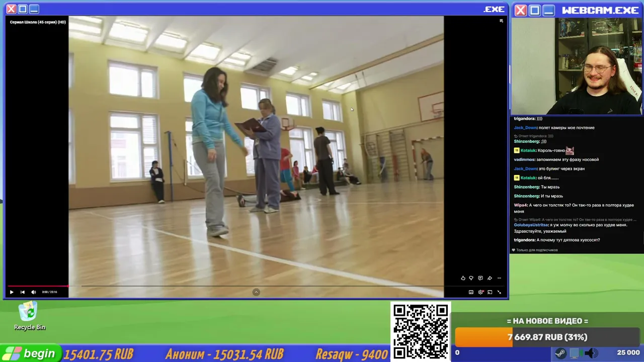The height and width of the screenshot is (362, 644).
Task: Click the '= НА НОВОЕ ВИДЕО =' goal title
Action: (x=547, y=321)
